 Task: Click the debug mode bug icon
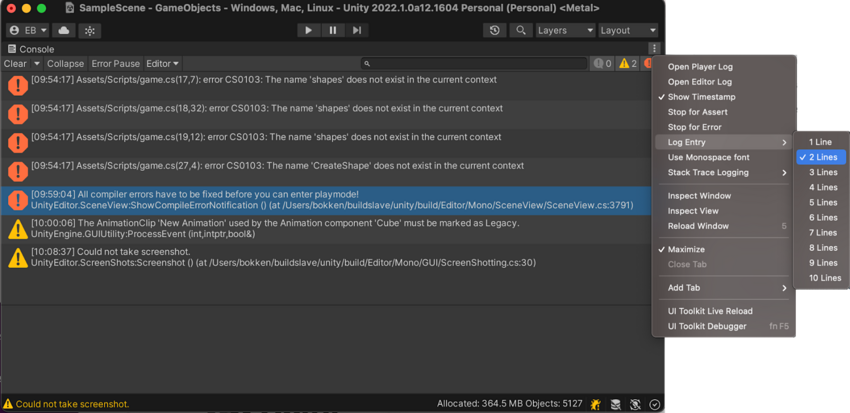click(x=596, y=404)
